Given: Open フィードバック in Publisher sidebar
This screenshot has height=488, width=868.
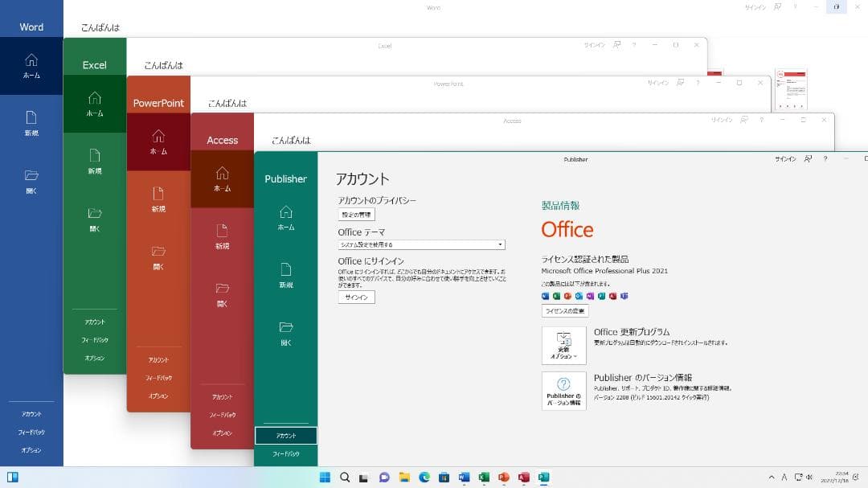Looking at the screenshot, I should coord(286,454).
